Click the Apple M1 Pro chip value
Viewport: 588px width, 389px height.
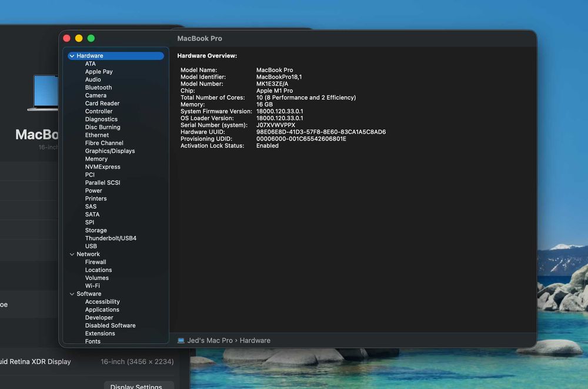(275, 90)
